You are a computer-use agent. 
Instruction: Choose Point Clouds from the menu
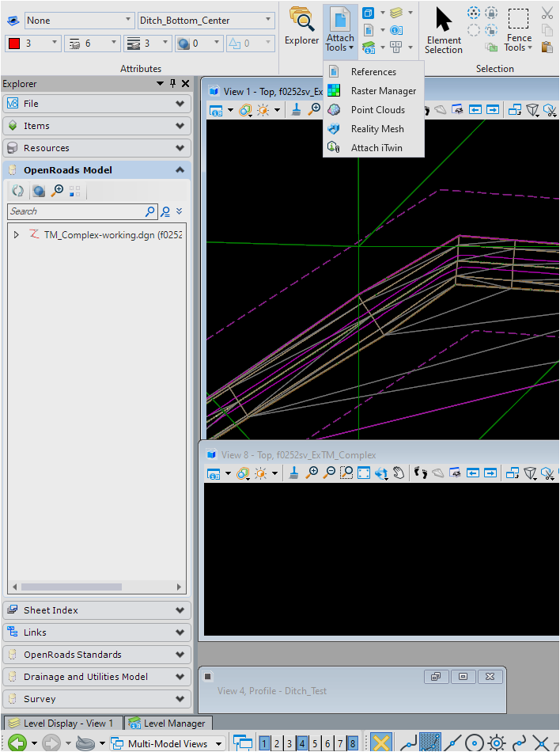373,110
